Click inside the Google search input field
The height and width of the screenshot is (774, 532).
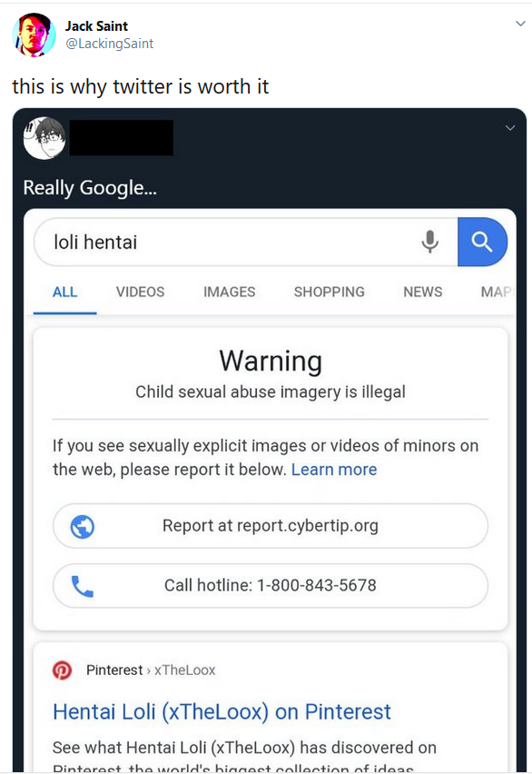click(227, 242)
